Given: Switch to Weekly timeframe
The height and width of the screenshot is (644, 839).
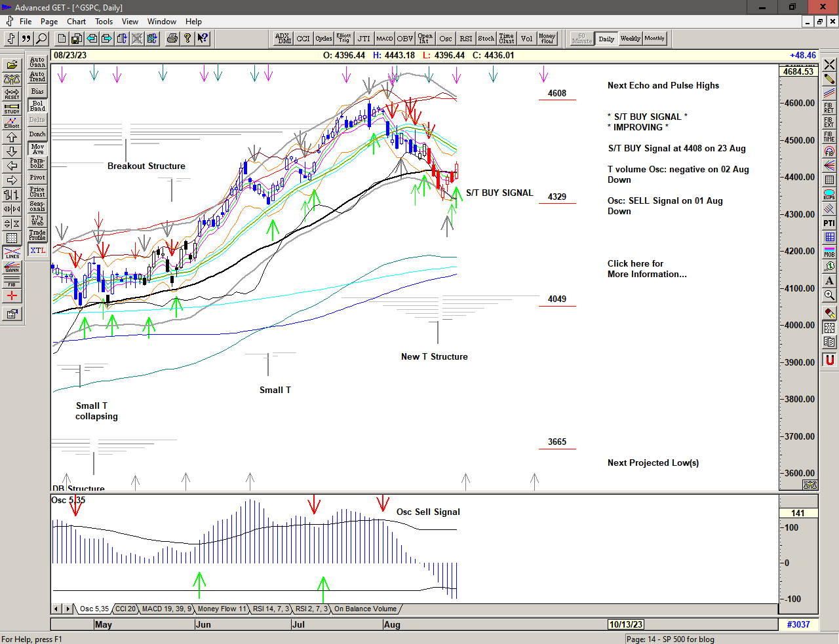Looking at the screenshot, I should (x=630, y=39).
